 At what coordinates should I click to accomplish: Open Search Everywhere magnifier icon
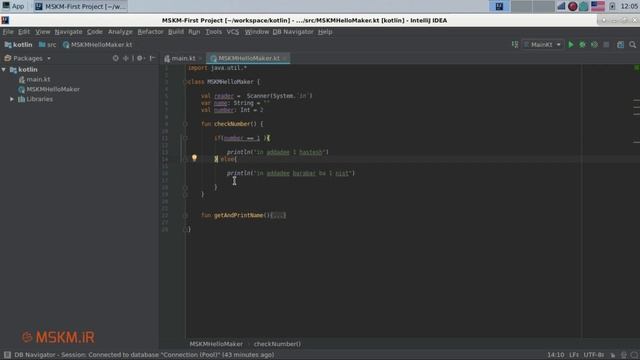632,45
